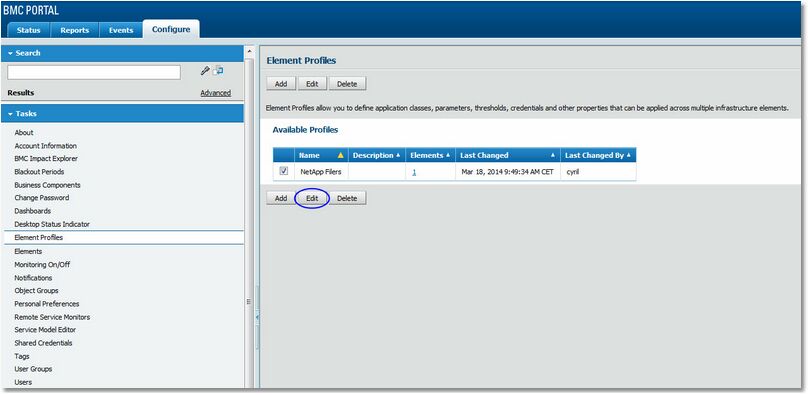Open Account Information task
Screen dimensions: 808x395
tap(45, 146)
